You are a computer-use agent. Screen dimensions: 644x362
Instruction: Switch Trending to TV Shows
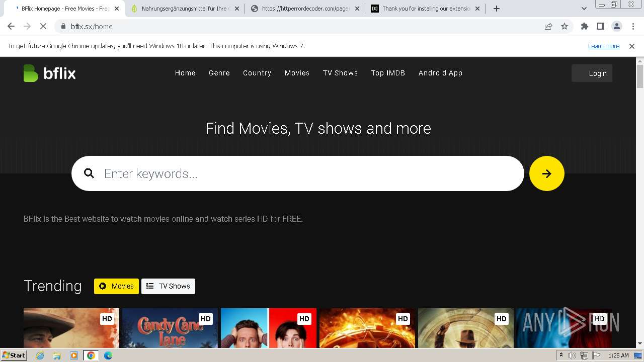pos(168,286)
